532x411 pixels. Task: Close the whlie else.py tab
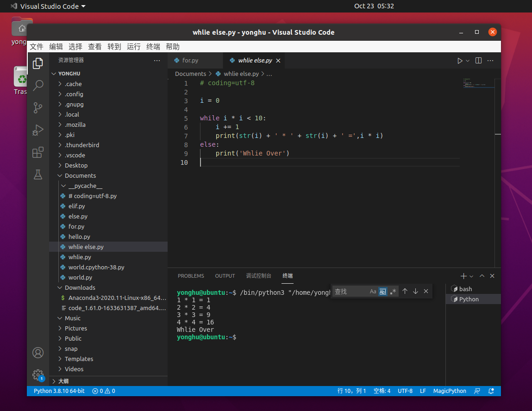pyautogui.click(x=278, y=60)
